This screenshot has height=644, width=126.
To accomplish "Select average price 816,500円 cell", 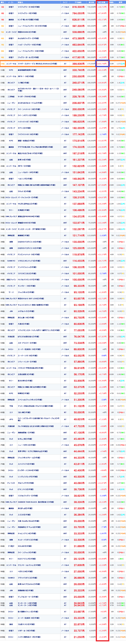I will 78,7.
